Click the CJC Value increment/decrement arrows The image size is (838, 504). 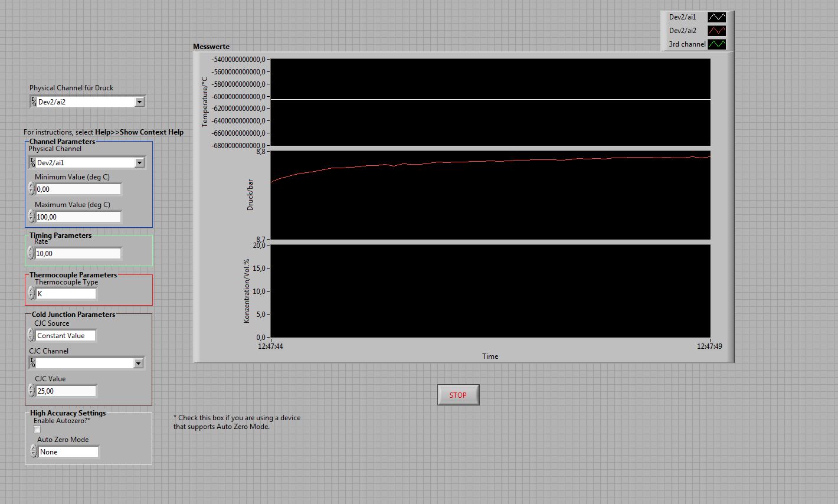coord(31,391)
